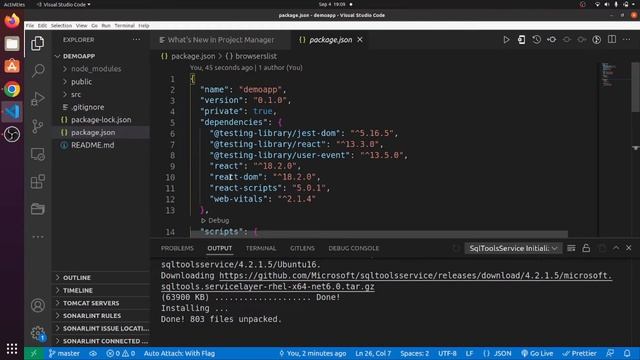Open the Accounts menu icon
640x360 pixels.
[38, 305]
